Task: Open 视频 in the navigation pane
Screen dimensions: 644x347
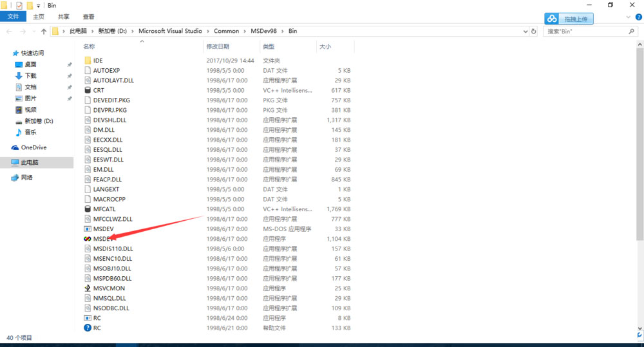Action: (30, 109)
